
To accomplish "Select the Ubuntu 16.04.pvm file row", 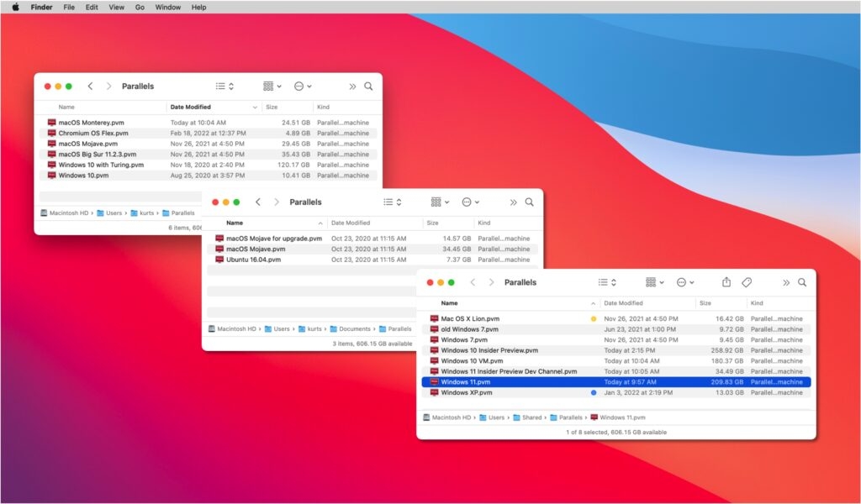I will point(252,259).
